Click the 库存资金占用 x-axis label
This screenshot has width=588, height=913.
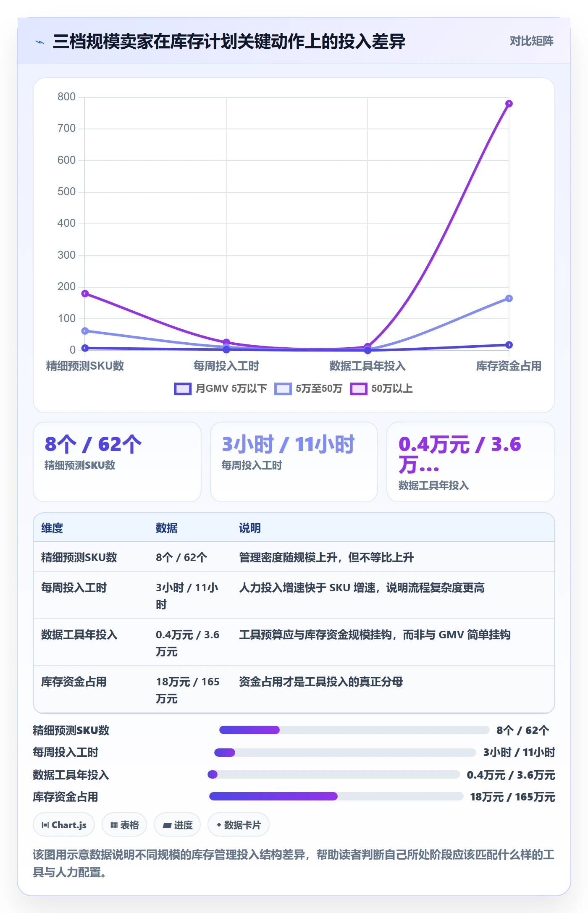tap(509, 366)
